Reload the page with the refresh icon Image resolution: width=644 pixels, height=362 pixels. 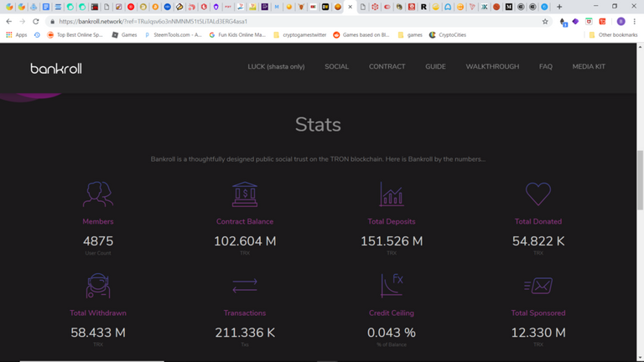point(36,21)
